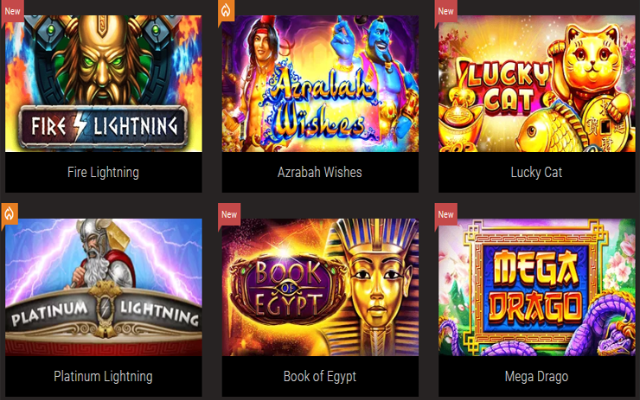Image resolution: width=640 pixels, height=400 pixels.
Task: Open the Mega Drago game image
Action: tap(537, 287)
